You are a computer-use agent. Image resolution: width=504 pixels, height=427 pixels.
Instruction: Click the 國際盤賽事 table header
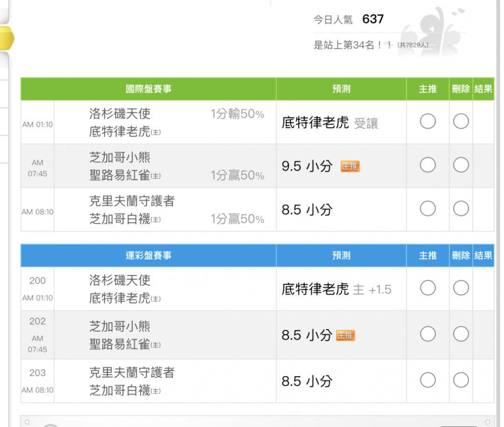click(148, 89)
